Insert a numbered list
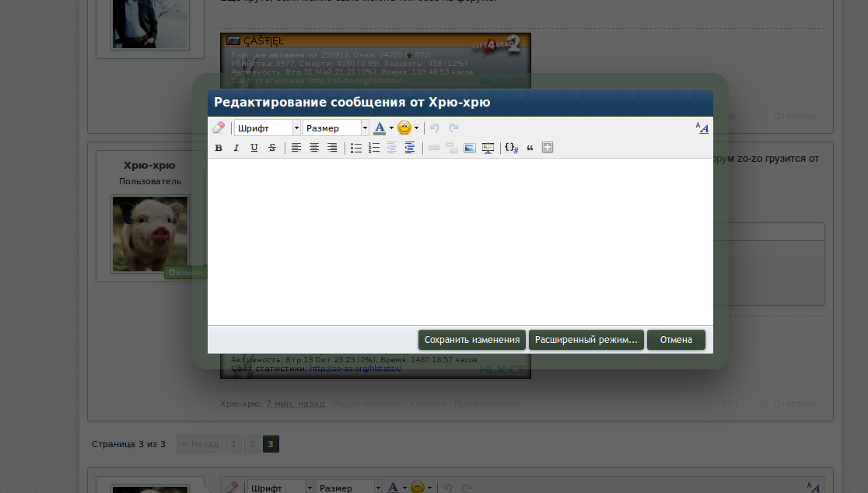This screenshot has height=493, width=868. click(x=374, y=148)
